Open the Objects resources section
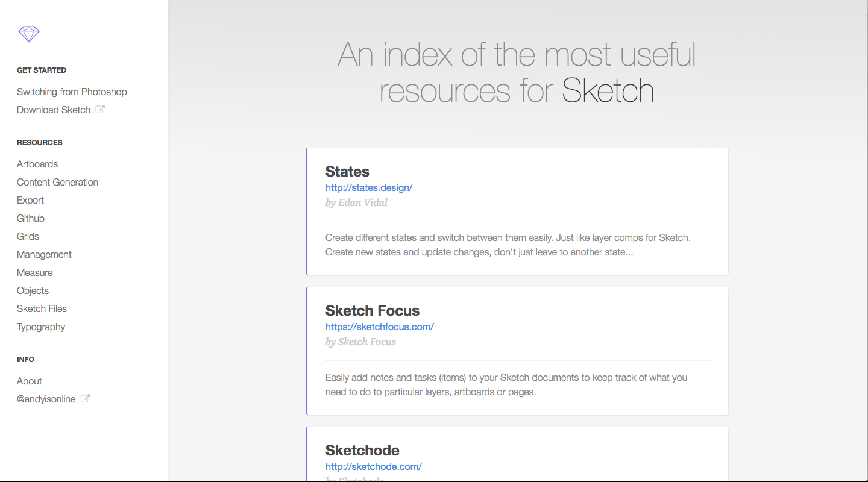 click(x=33, y=290)
